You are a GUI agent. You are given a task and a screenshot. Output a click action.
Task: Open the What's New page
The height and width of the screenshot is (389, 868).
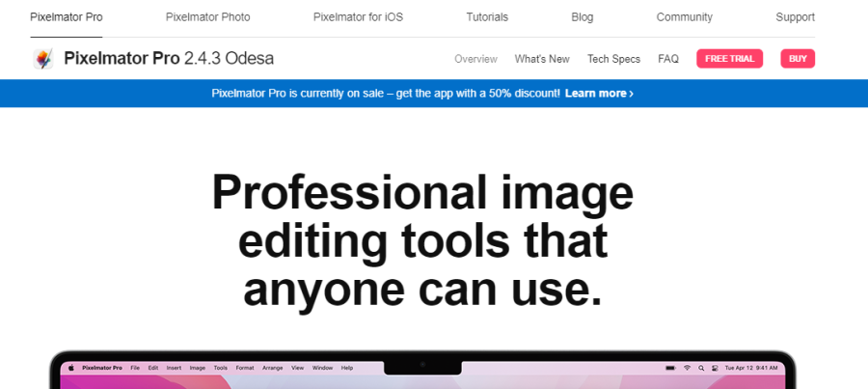[542, 59]
